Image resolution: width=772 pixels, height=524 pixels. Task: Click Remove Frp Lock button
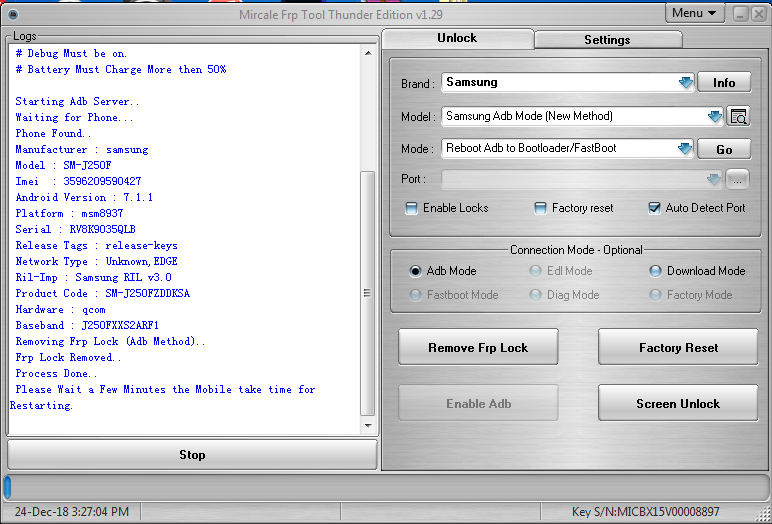[x=478, y=347]
